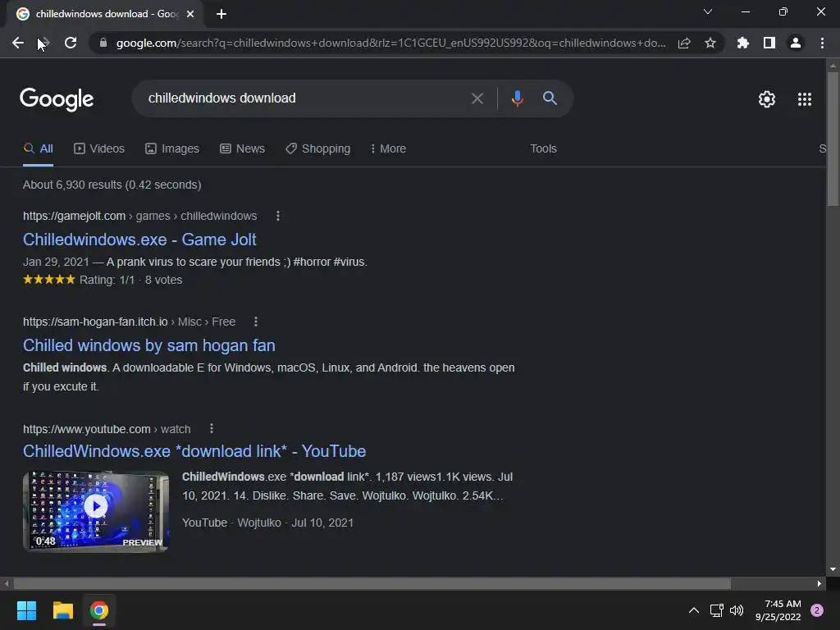Click the 'YouTube · Wojtulko · Jul 10, 2021' line
The height and width of the screenshot is (630, 840).
(268, 523)
